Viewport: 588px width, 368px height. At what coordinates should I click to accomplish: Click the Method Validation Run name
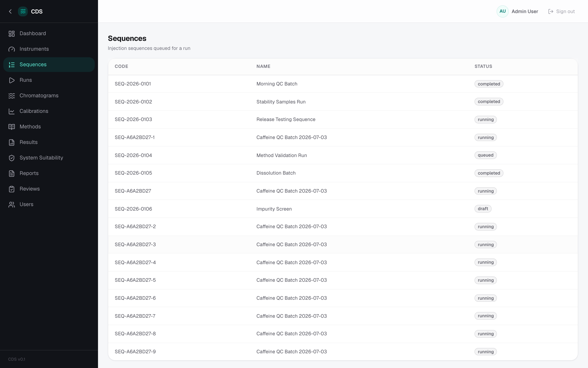282,155
